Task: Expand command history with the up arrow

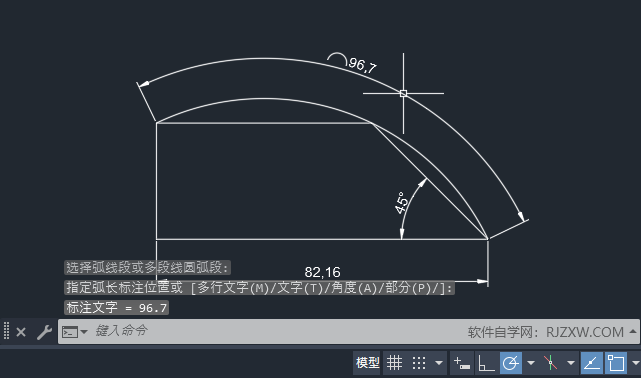Action: [633, 331]
